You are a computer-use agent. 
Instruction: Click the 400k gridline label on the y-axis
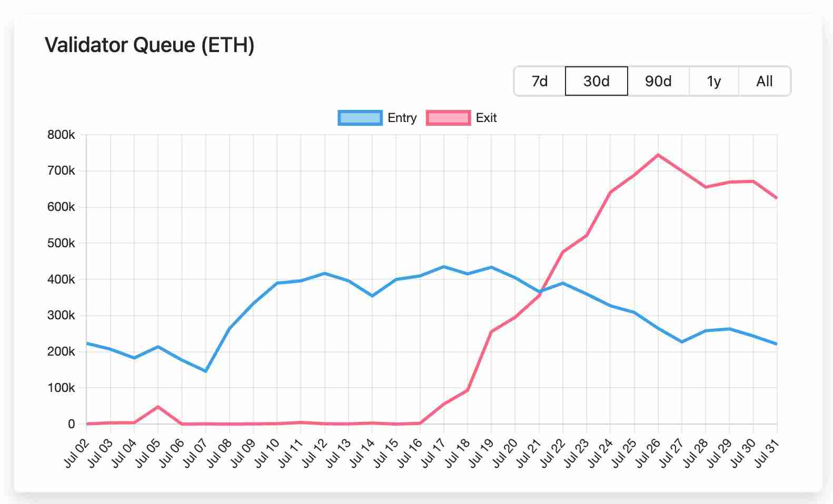click(62, 279)
